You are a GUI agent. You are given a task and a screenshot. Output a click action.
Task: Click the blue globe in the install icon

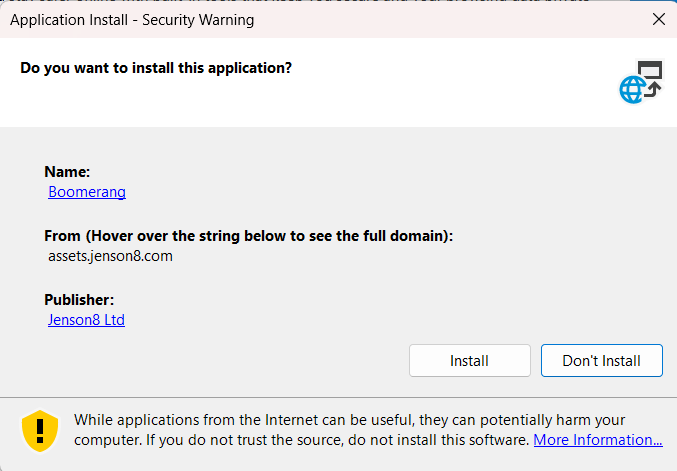(633, 90)
